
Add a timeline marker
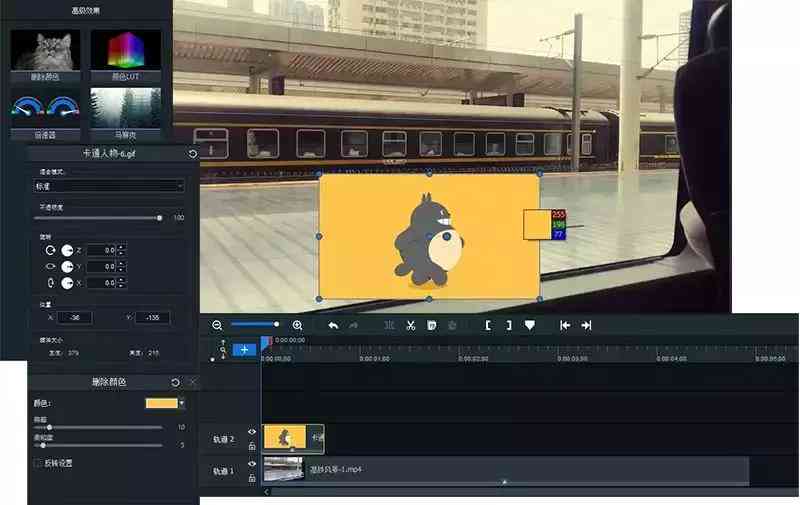[530, 325]
